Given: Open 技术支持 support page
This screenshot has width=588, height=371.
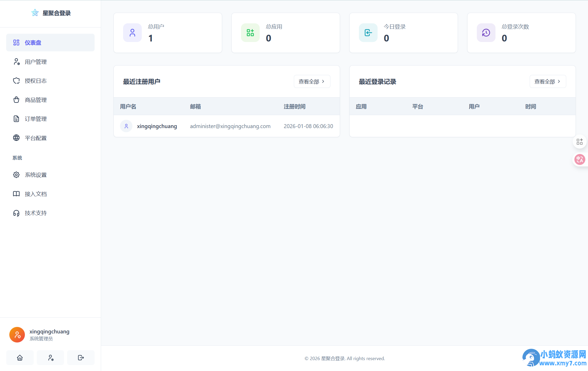Looking at the screenshot, I should (x=36, y=213).
